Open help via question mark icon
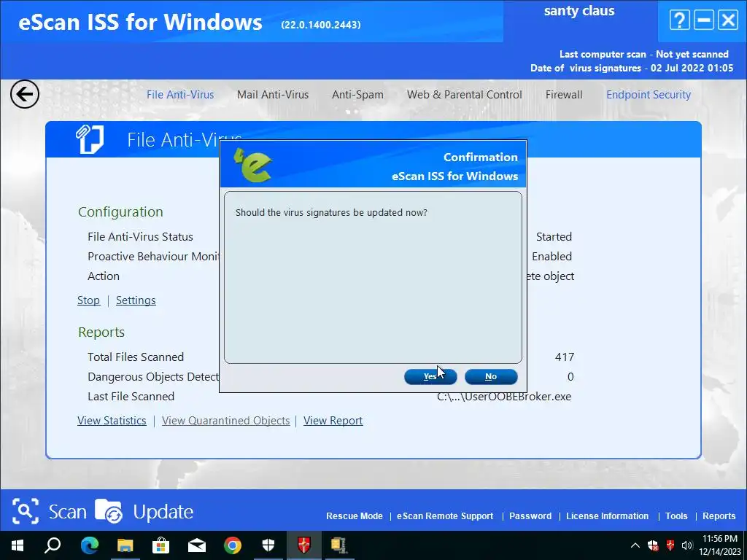 pyautogui.click(x=679, y=20)
